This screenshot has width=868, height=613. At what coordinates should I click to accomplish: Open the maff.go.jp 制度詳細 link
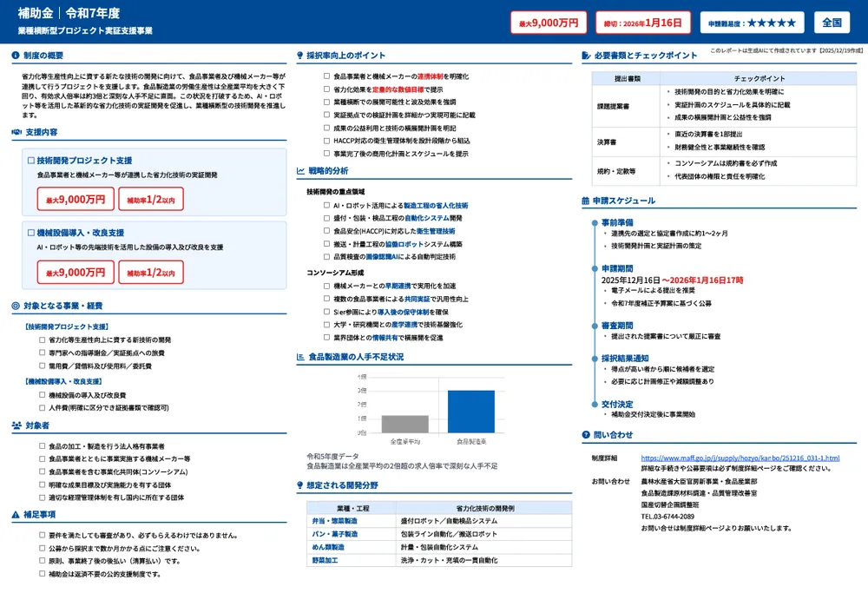[x=740, y=458]
